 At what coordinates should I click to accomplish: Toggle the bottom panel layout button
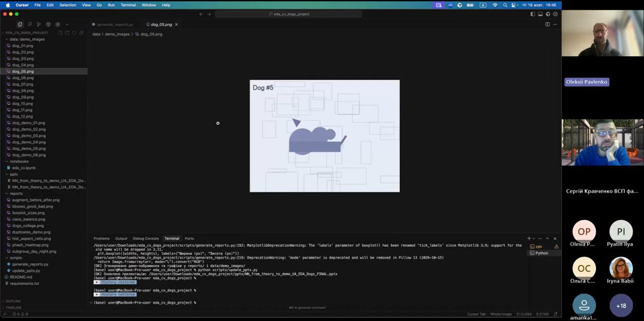pos(540,14)
